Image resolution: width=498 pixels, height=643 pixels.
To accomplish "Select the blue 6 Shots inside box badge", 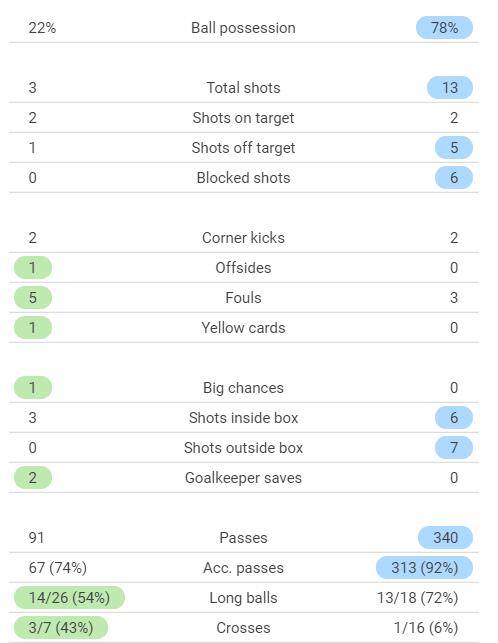I will pos(454,418).
